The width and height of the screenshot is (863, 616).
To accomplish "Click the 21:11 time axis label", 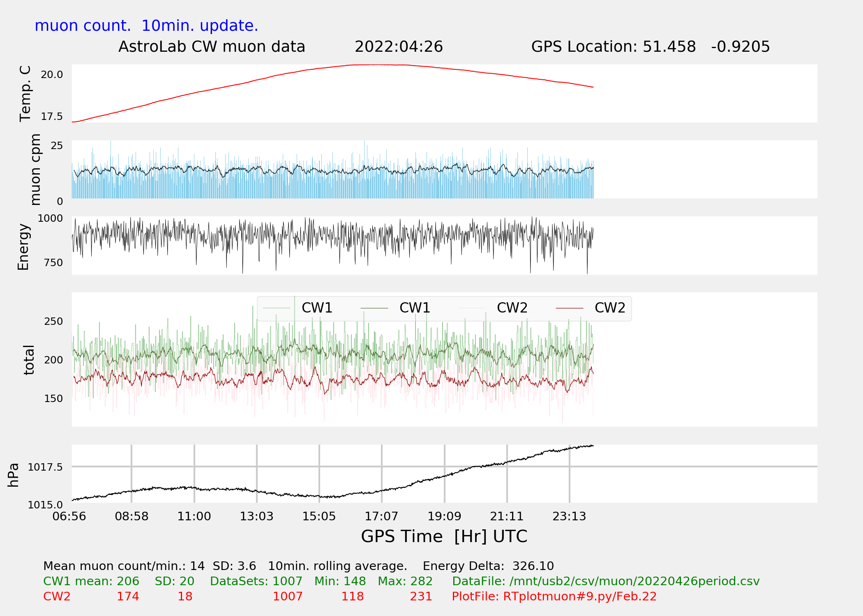I will tap(507, 516).
